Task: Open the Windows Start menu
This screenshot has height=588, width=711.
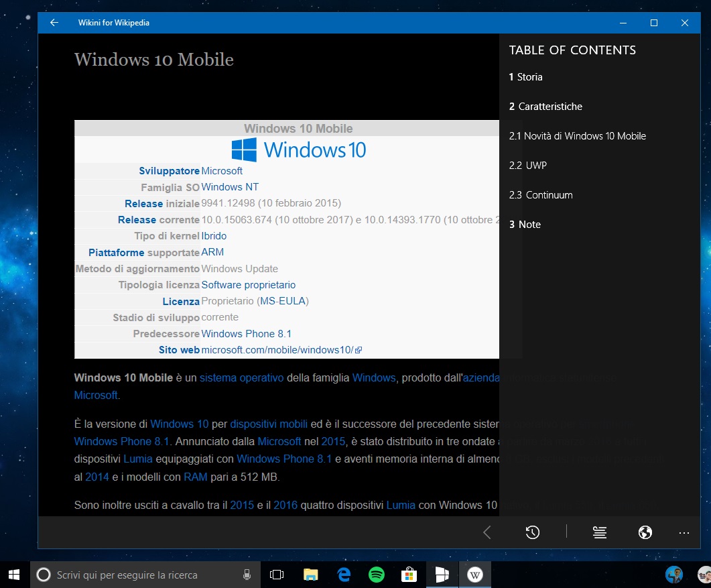Action: [14, 575]
